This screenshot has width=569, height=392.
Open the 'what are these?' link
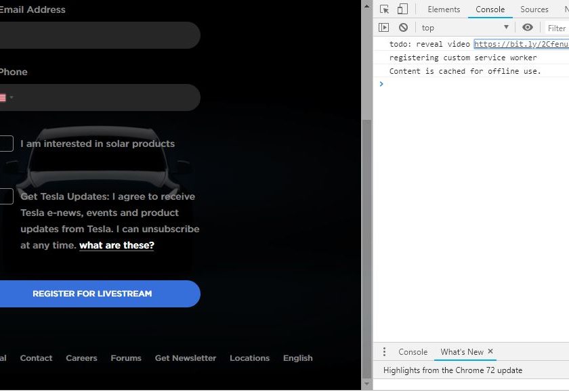coord(117,246)
